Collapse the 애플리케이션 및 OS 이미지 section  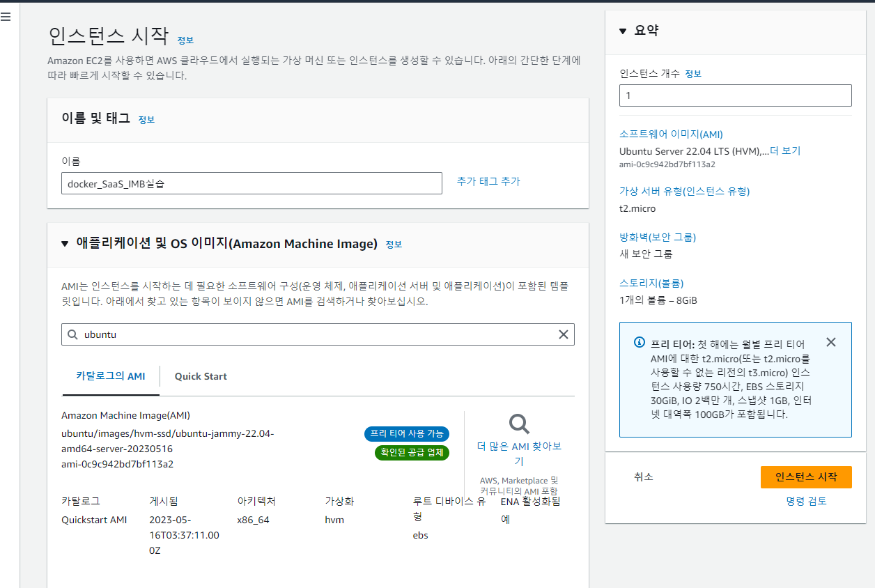click(65, 244)
